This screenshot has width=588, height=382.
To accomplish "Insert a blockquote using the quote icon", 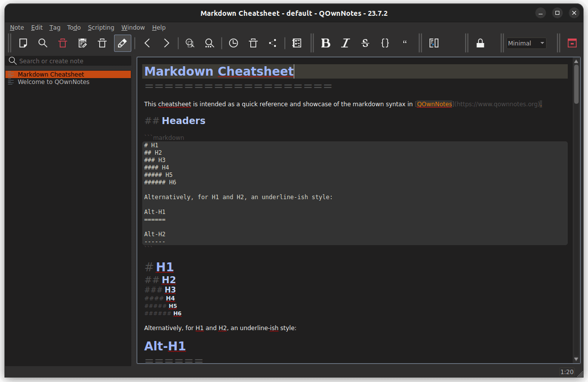I will [x=404, y=43].
